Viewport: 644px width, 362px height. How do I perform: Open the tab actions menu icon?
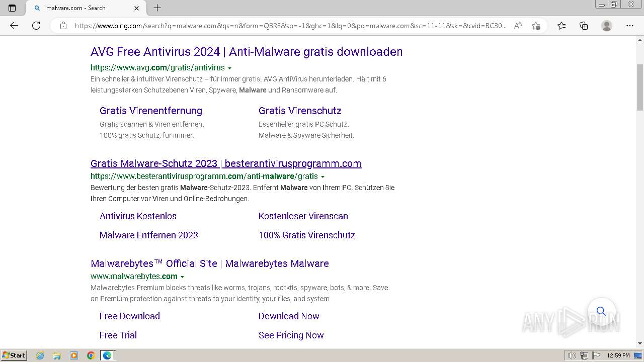tap(12, 8)
